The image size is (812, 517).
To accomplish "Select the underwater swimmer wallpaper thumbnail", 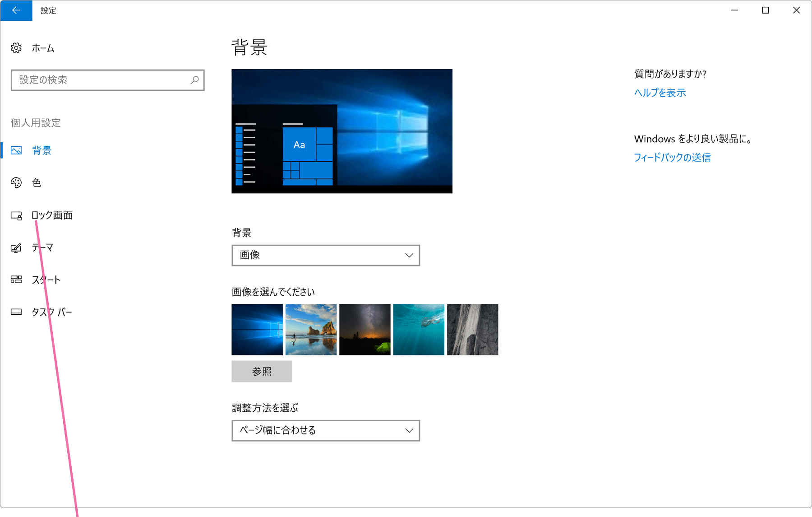I will click(419, 329).
